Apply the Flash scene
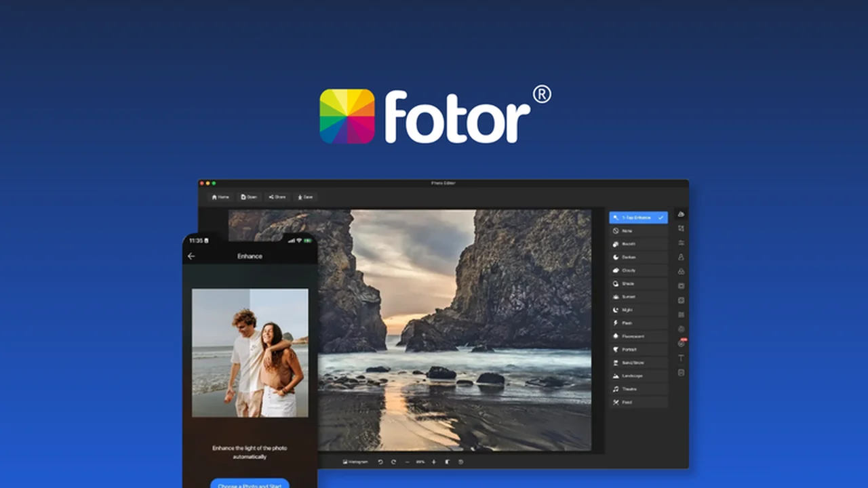The image size is (868, 488). click(x=638, y=323)
